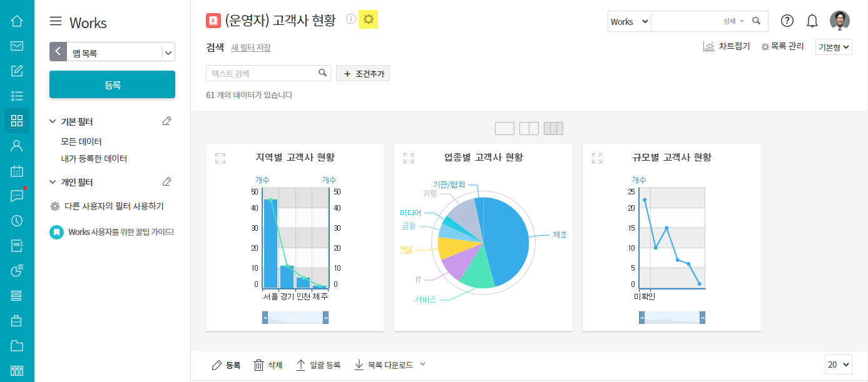This screenshot has width=868, height=382.
Task: Click edit pencil next to 기본 필터
Action: (x=166, y=121)
